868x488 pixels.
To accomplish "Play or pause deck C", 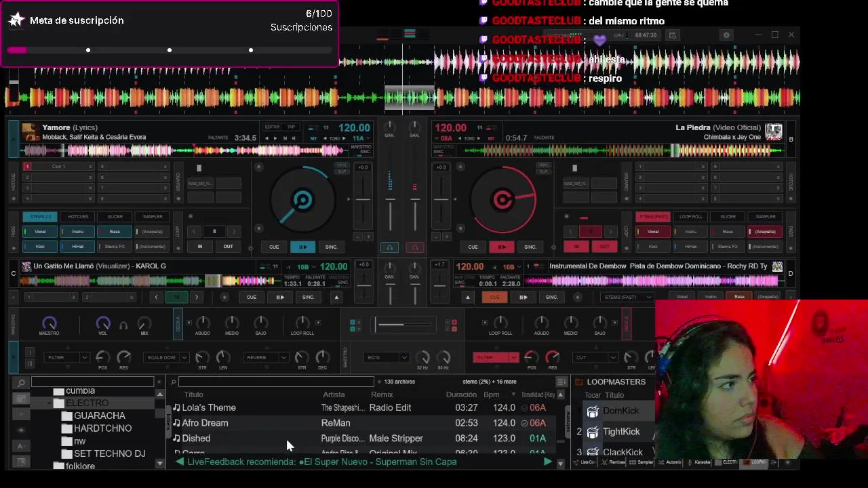I will [x=280, y=297].
